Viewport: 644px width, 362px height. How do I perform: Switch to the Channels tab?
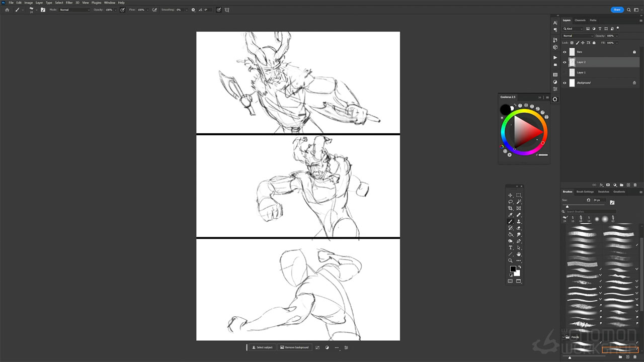(x=580, y=20)
